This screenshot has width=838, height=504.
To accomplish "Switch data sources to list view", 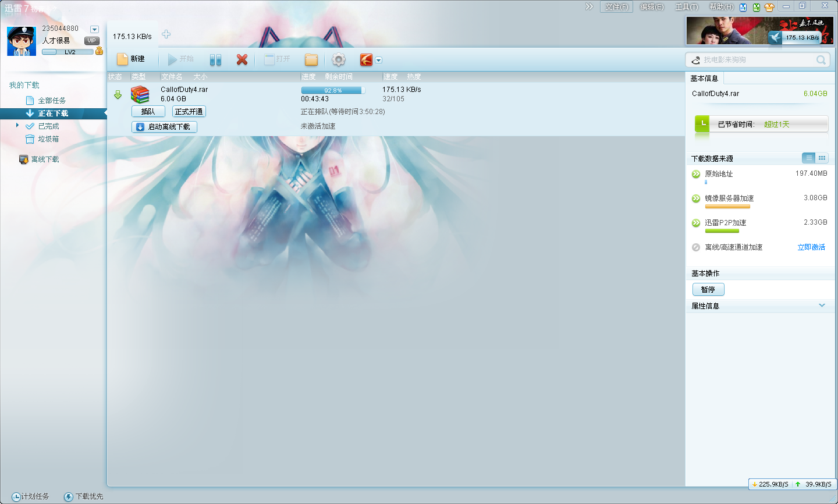I will [x=809, y=158].
